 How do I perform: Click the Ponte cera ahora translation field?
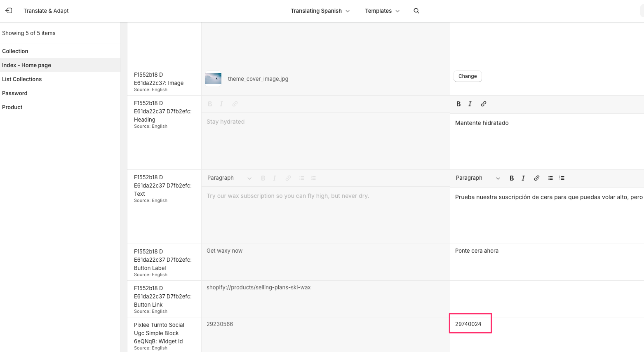coord(547,262)
